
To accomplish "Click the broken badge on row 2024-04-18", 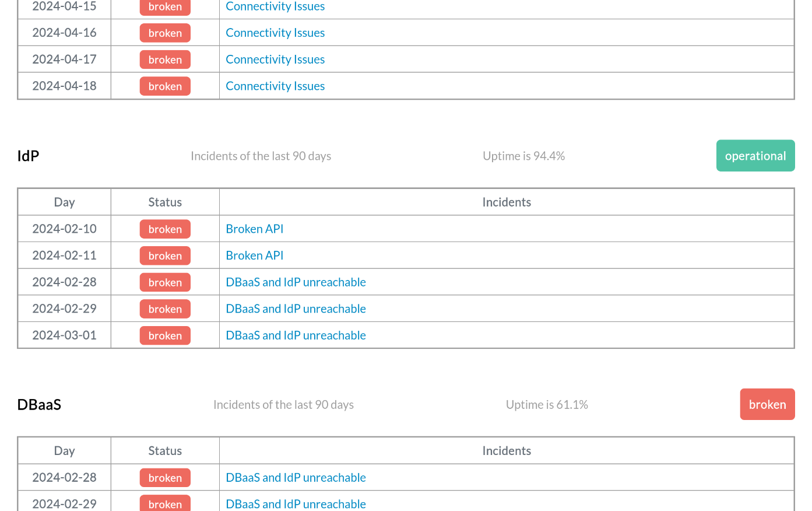I will (165, 86).
